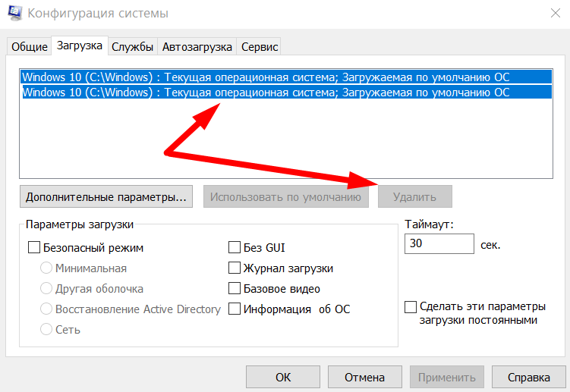Image resolution: width=570 pixels, height=392 pixels.
Task: Confirm with the ОК button
Action: click(283, 377)
